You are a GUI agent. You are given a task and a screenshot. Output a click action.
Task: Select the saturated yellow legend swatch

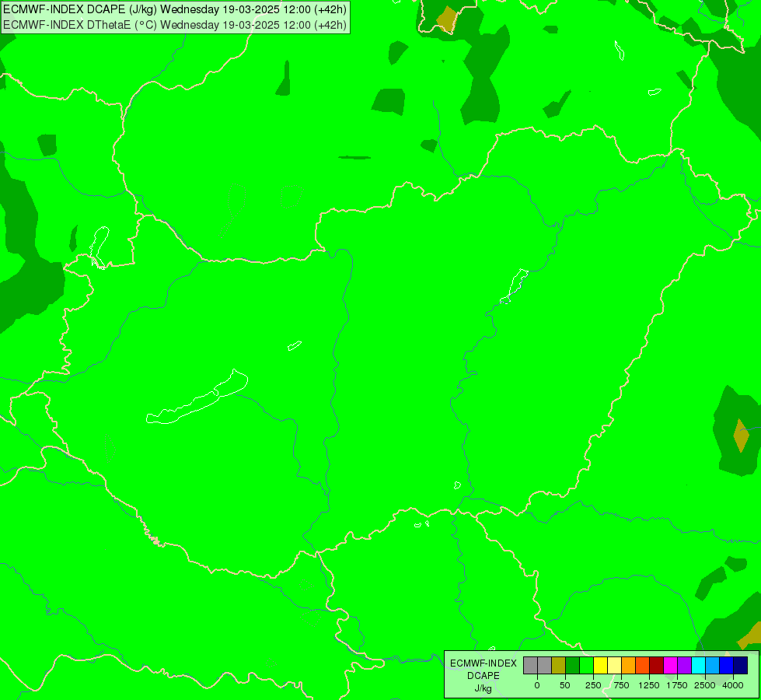[601, 666]
